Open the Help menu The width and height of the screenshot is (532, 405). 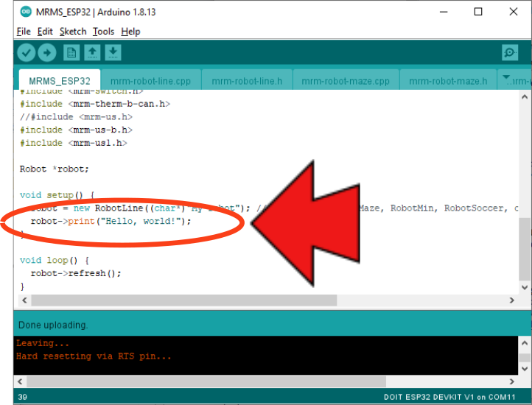point(130,32)
